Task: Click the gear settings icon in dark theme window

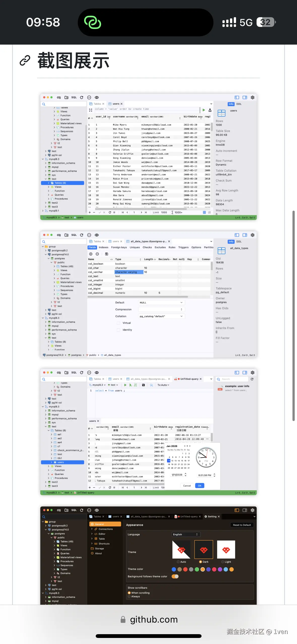Action: [x=252, y=510]
